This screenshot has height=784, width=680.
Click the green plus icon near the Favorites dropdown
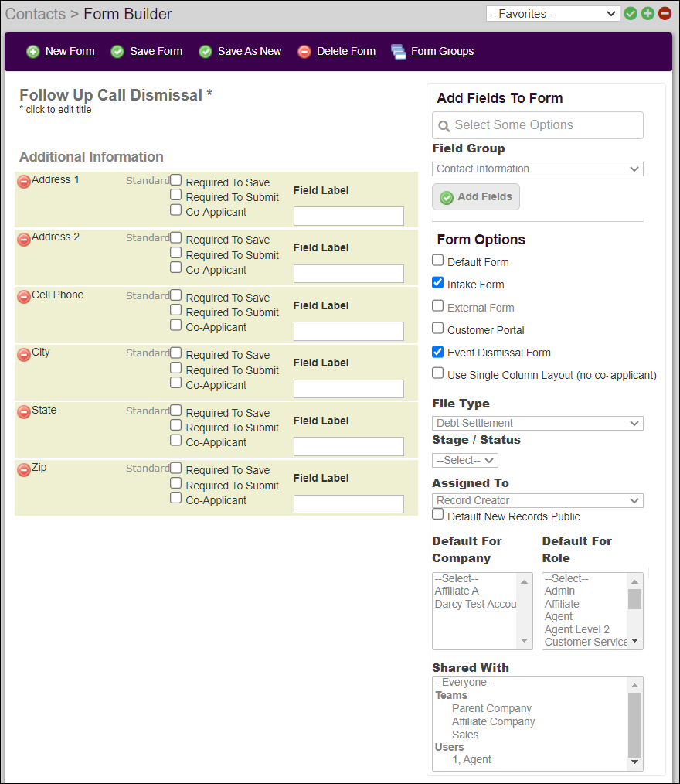(648, 13)
